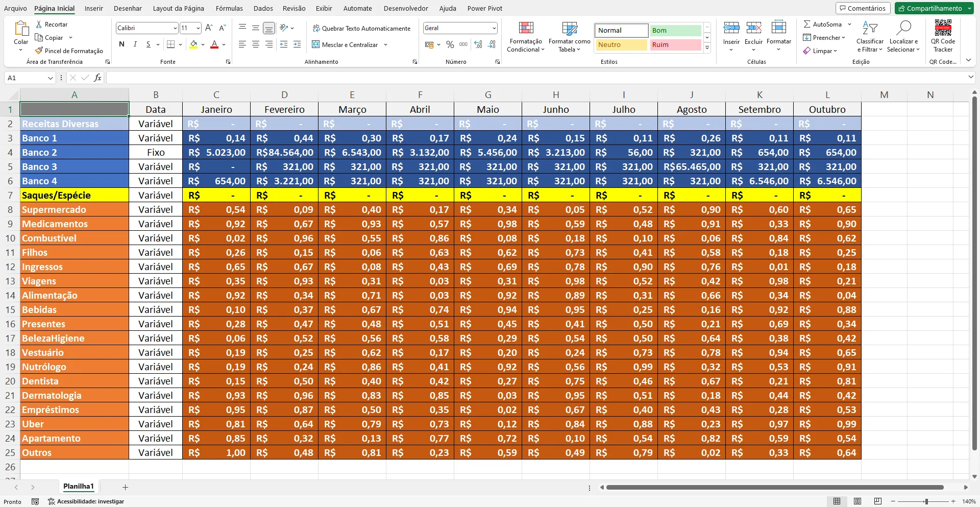Screen dimensions: 980x507
Task: Open the font size dropdown
Action: coord(198,28)
